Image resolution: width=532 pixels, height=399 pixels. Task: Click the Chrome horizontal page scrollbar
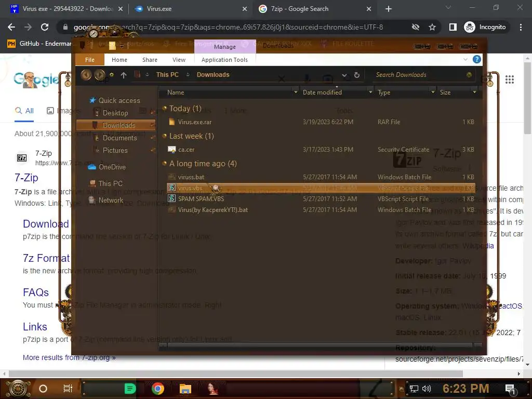[x=236, y=374]
